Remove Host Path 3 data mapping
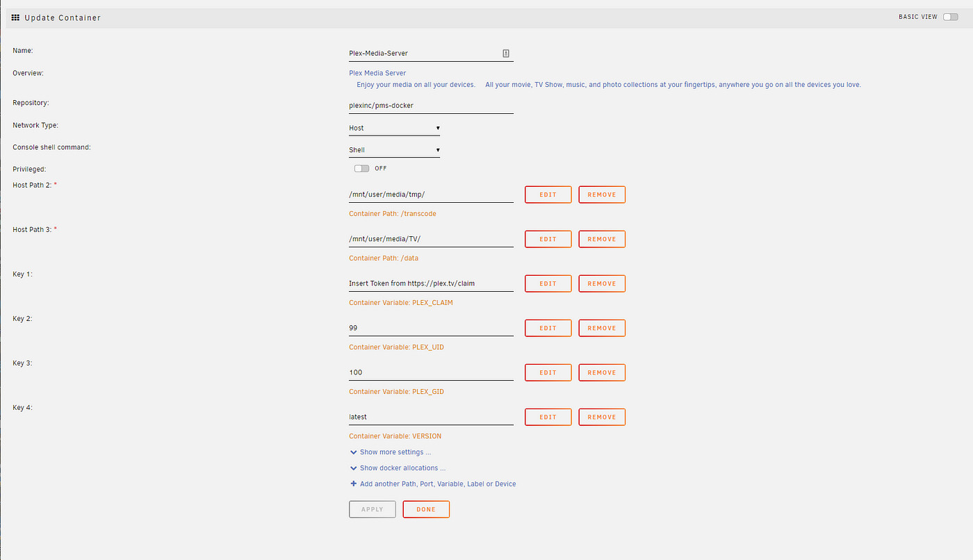This screenshot has width=973, height=560. click(x=602, y=239)
